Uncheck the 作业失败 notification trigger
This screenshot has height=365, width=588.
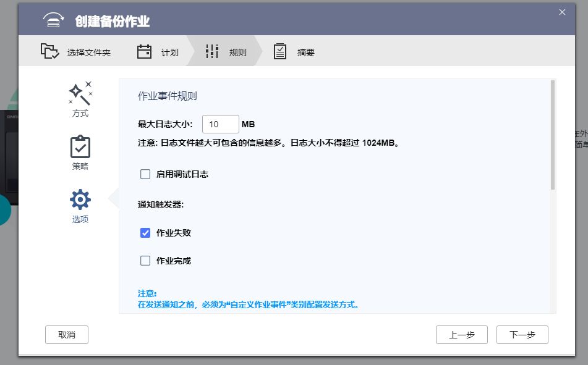[x=145, y=233]
